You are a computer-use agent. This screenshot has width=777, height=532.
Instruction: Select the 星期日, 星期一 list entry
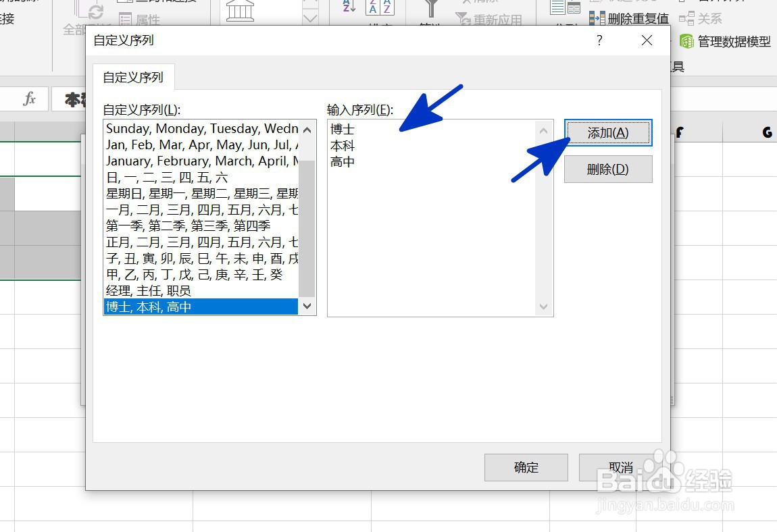coord(201,194)
